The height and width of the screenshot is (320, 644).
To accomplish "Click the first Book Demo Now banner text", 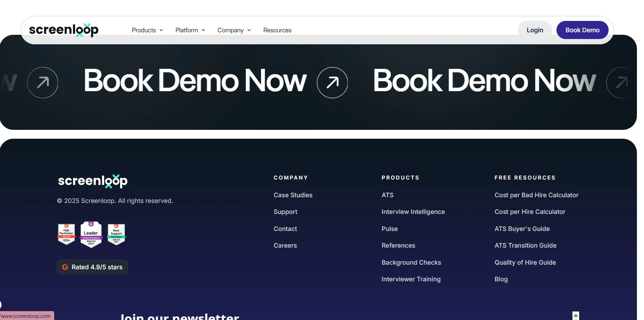I will 195,81.
